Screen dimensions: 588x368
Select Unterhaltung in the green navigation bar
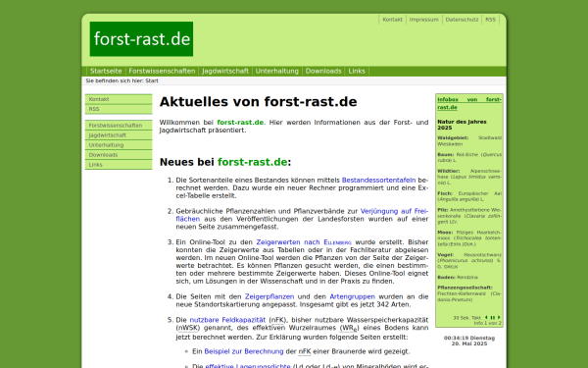coord(277,71)
